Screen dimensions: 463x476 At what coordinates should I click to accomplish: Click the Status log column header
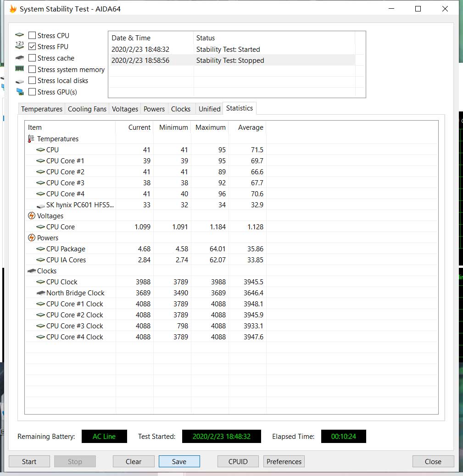click(x=274, y=38)
